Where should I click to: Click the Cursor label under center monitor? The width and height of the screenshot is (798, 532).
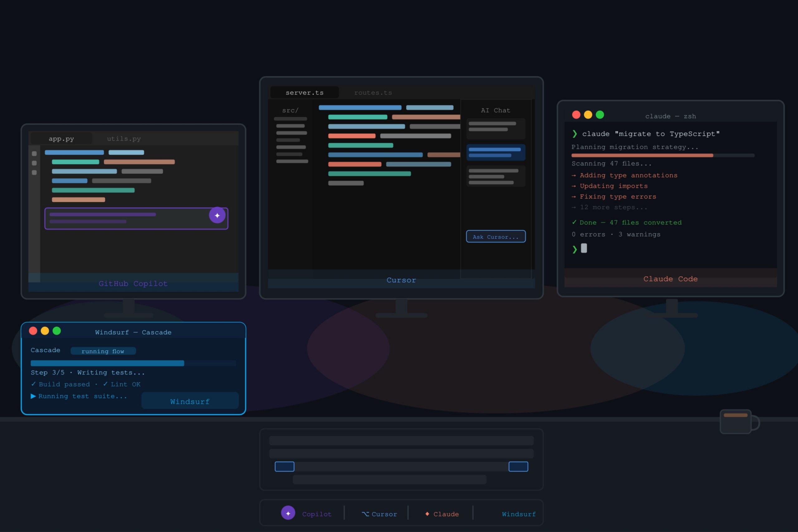click(x=401, y=280)
